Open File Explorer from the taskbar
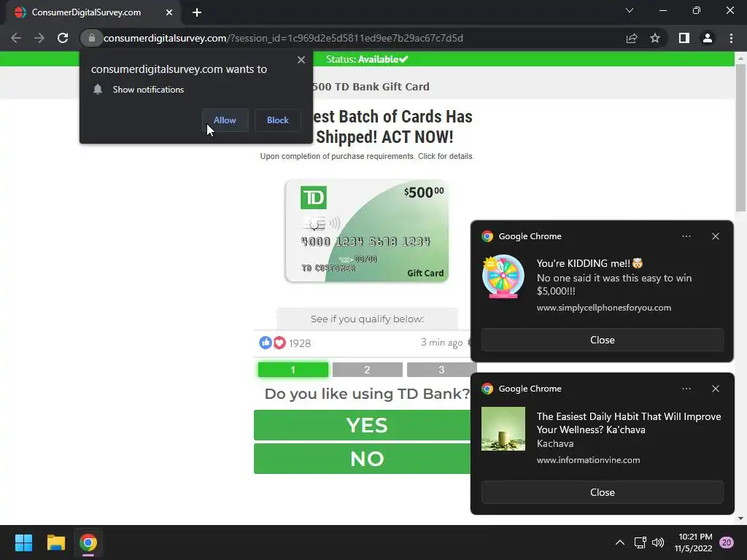The height and width of the screenshot is (560, 747). pyautogui.click(x=55, y=542)
